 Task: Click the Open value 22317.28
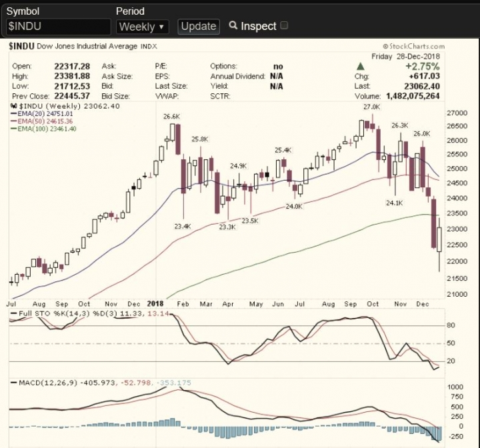click(x=72, y=67)
